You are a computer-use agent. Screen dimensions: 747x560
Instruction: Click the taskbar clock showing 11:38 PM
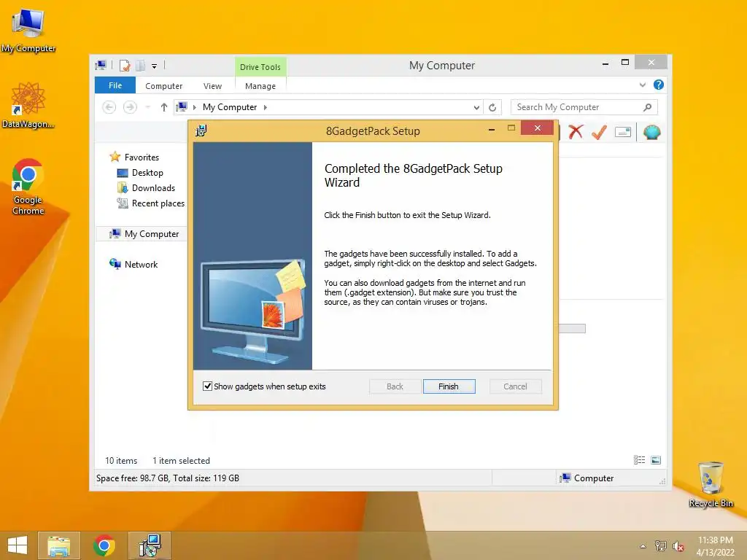point(715,546)
